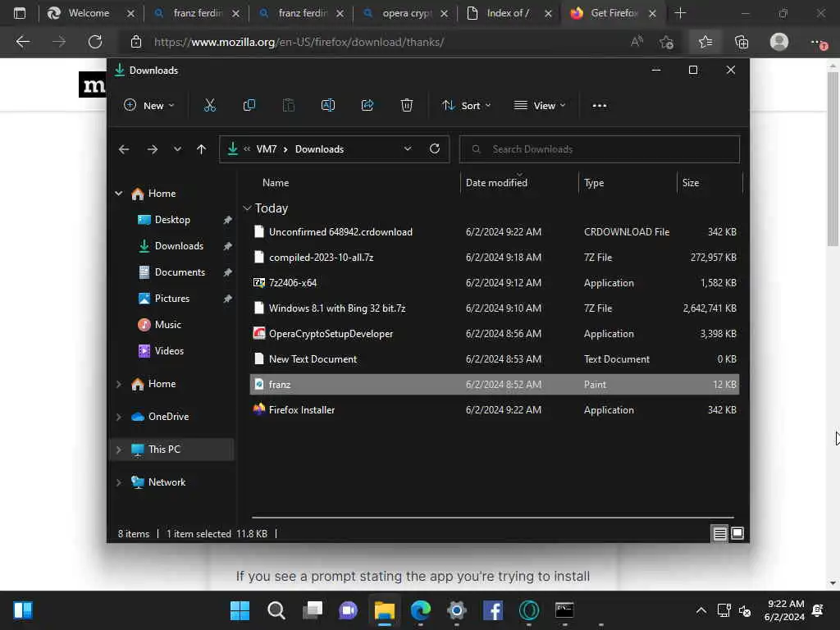Open the Sort dropdown in File Explorer
Image resolution: width=840 pixels, height=630 pixels.
(x=466, y=106)
